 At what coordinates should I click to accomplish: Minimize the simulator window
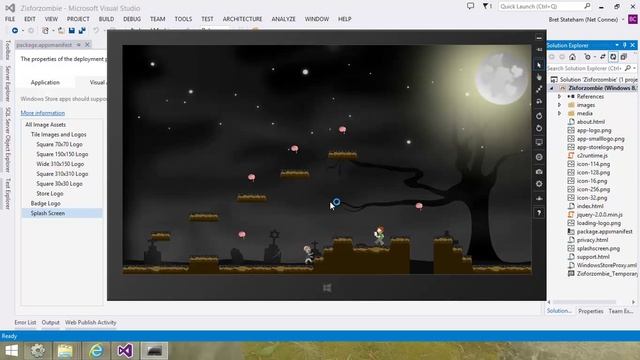539,38
